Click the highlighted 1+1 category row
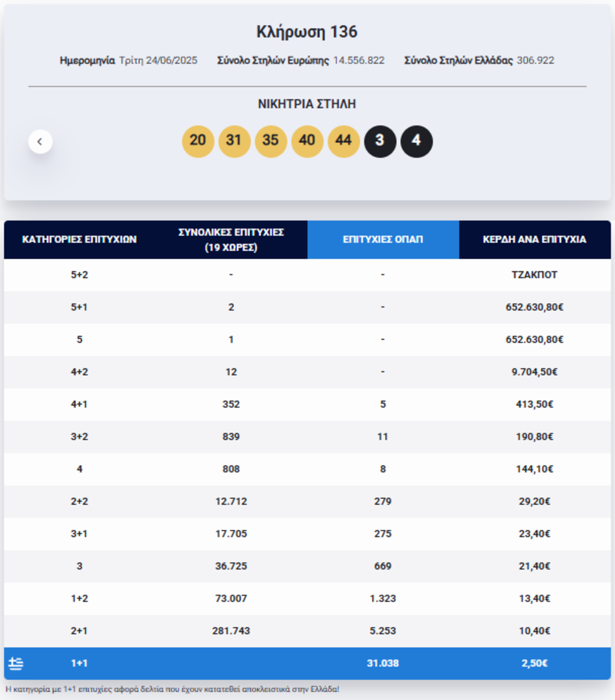Image resolution: width=615 pixels, height=700 pixels. click(307, 663)
